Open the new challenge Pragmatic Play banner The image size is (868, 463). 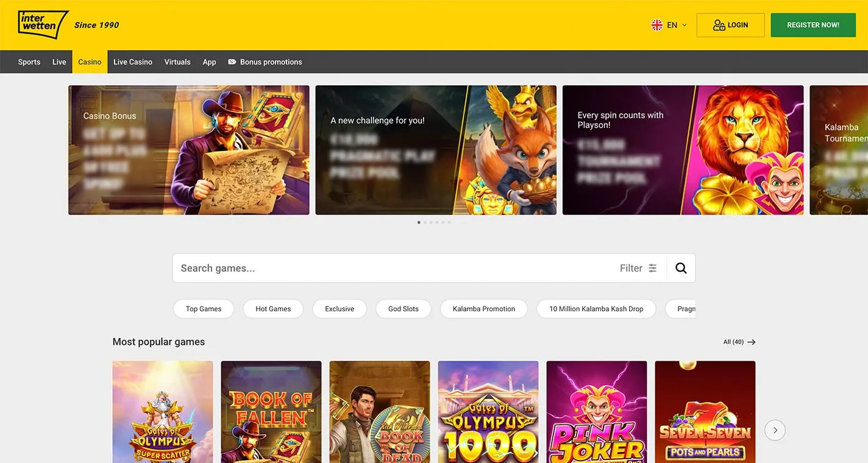point(436,150)
